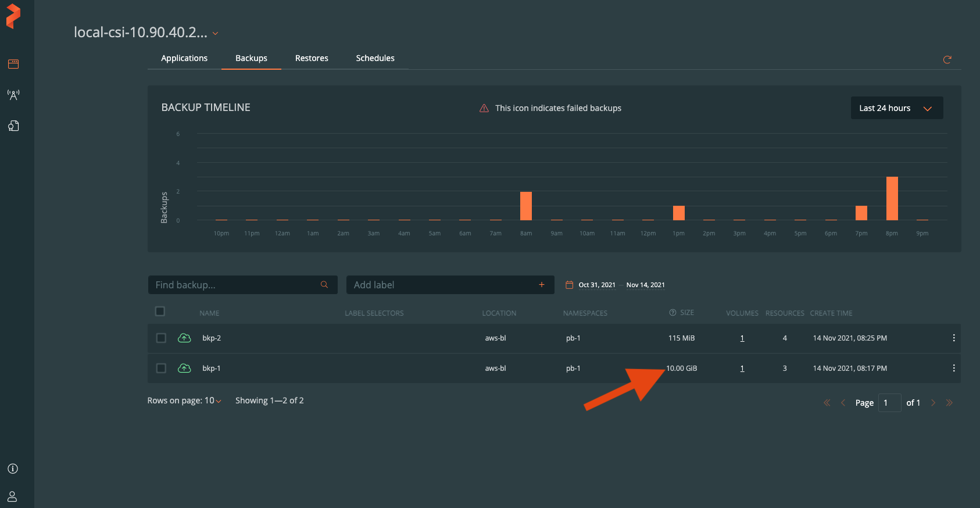
Task: Click the 8pm bar in backup timeline
Action: point(892,198)
